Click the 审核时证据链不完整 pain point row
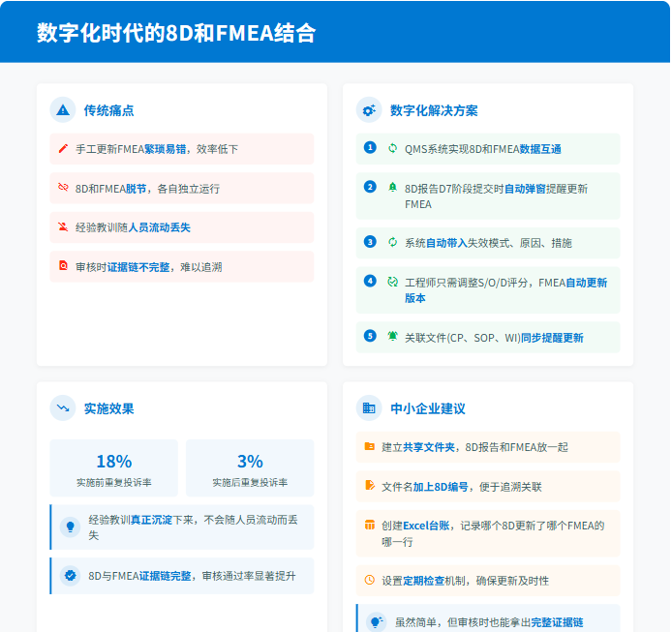The height and width of the screenshot is (632, 672). click(x=182, y=266)
